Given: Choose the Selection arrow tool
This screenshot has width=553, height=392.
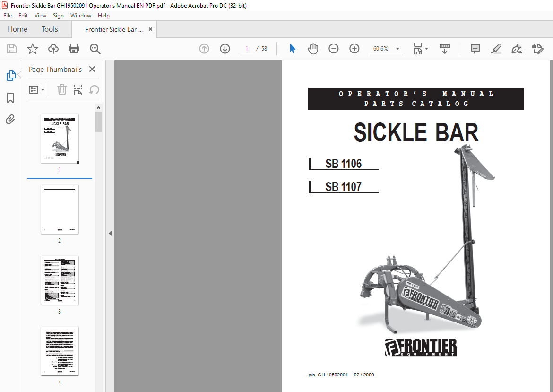Looking at the screenshot, I should (x=292, y=49).
